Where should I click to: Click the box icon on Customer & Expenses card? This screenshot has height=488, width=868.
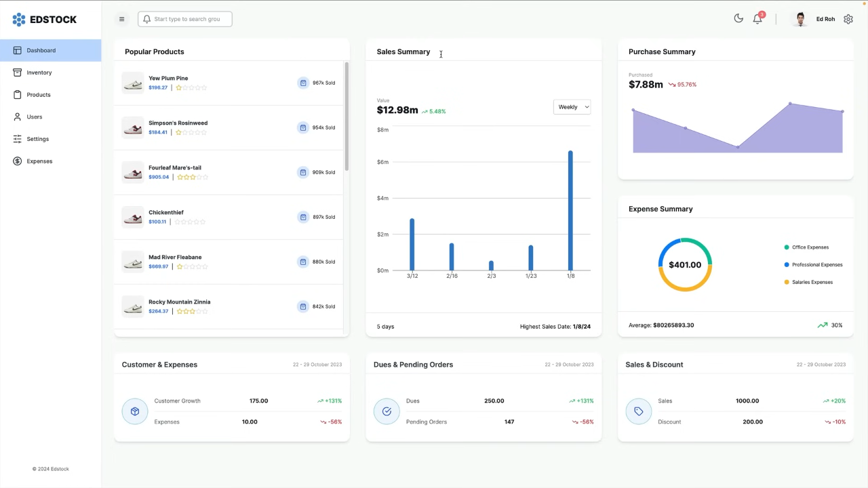(135, 411)
